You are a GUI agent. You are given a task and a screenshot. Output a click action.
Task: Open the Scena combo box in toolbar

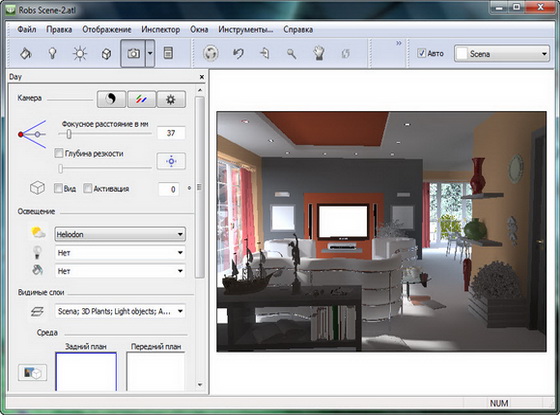pyautogui.click(x=502, y=54)
